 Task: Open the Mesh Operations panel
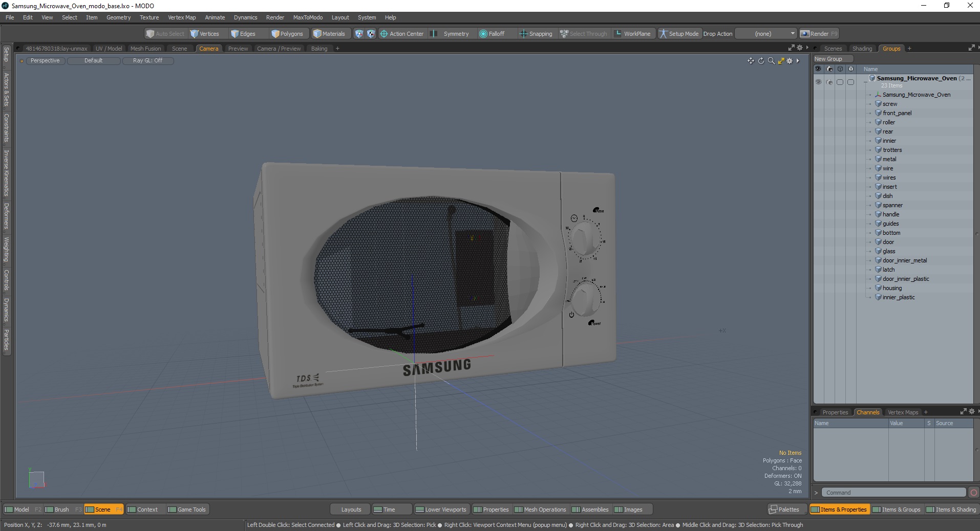pyautogui.click(x=540, y=510)
